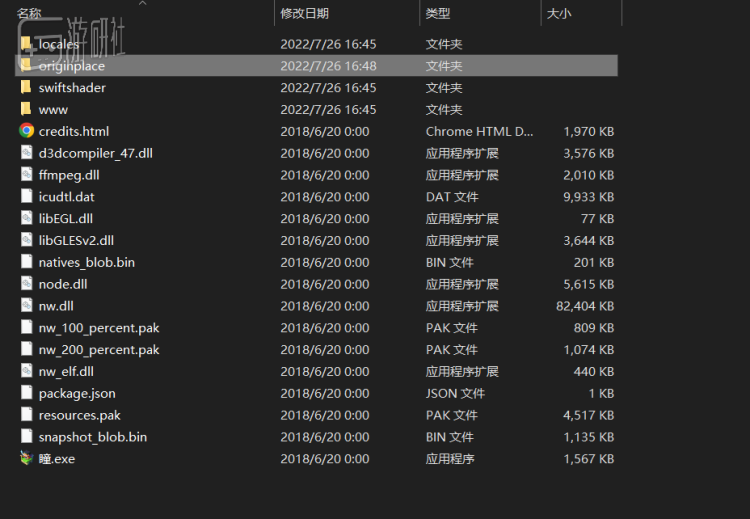
Task: Select the 瞳.exe file name
Action: coord(57,459)
